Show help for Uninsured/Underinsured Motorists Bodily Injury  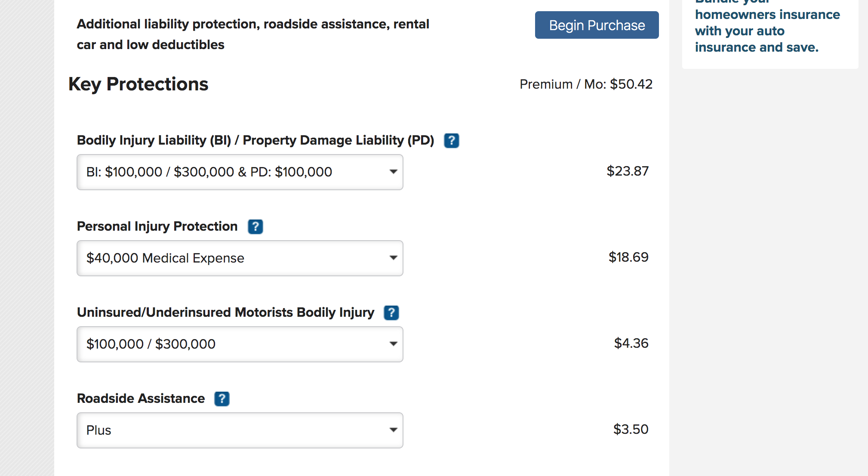click(391, 313)
